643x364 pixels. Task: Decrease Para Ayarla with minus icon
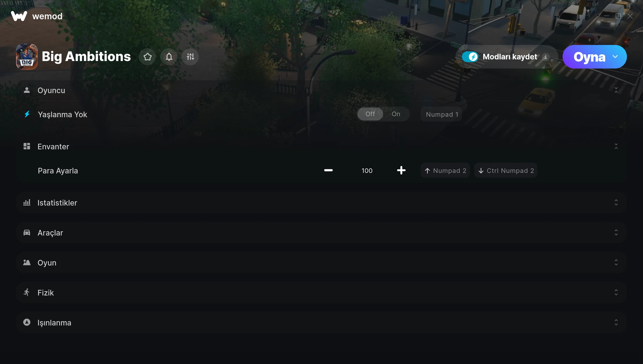point(328,170)
